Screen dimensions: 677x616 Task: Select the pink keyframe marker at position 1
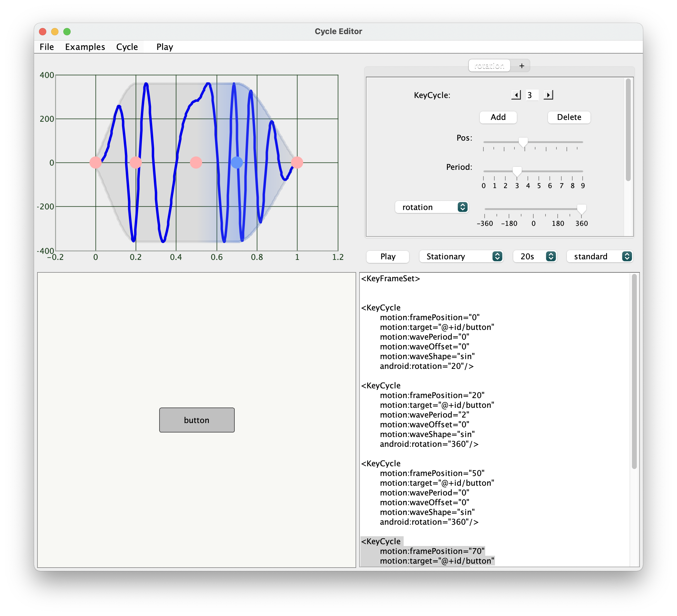click(x=297, y=163)
